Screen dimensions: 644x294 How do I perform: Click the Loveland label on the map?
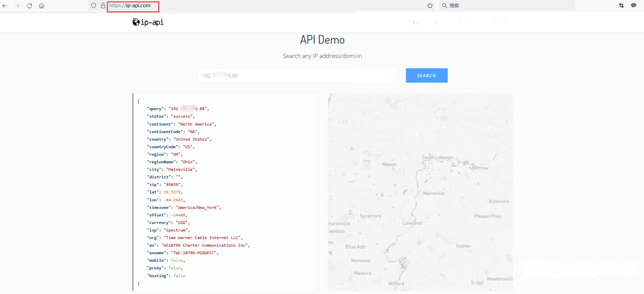pyautogui.click(x=412, y=223)
